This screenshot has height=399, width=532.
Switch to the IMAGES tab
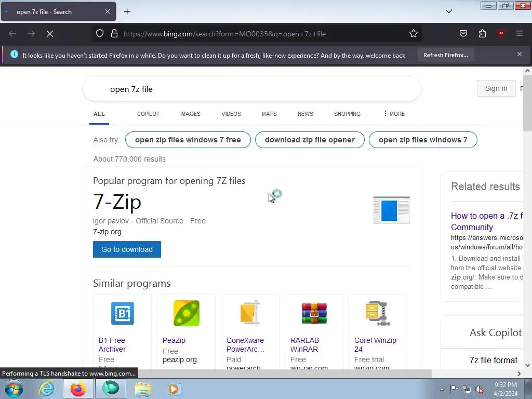tap(190, 114)
